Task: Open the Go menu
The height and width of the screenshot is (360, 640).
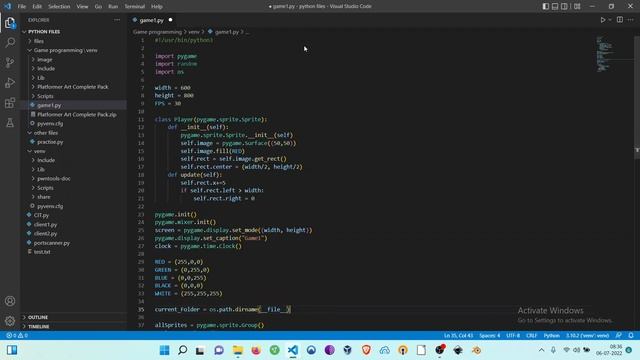Action: point(98,7)
